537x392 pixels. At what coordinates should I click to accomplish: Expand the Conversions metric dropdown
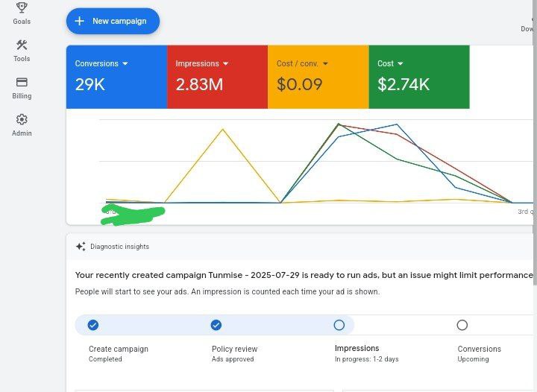(125, 64)
